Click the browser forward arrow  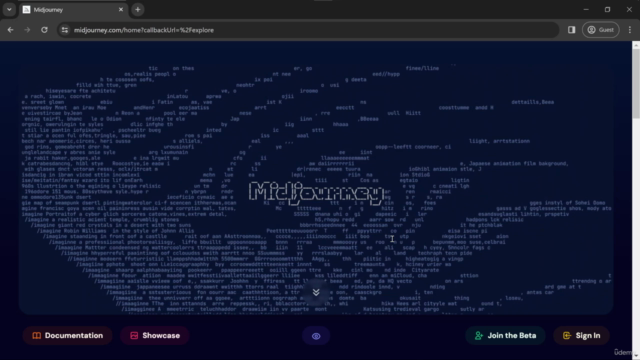click(27, 30)
